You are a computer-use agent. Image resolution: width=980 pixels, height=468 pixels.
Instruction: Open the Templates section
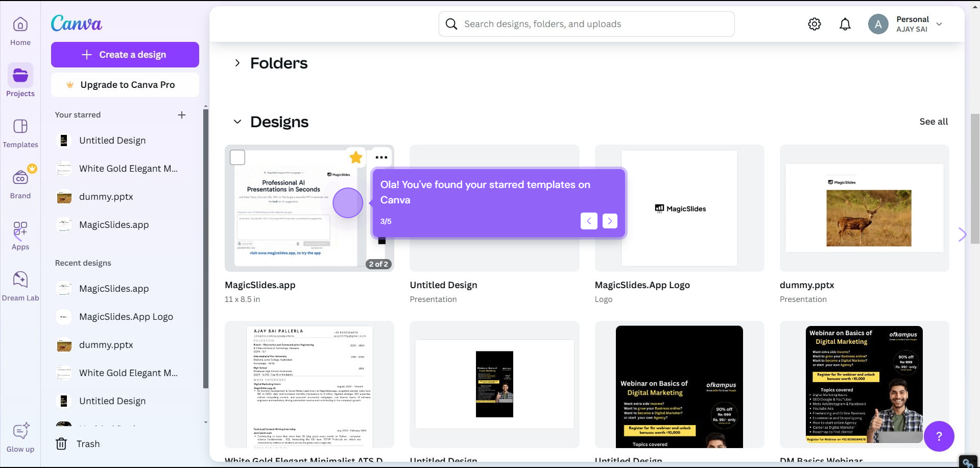tap(20, 133)
